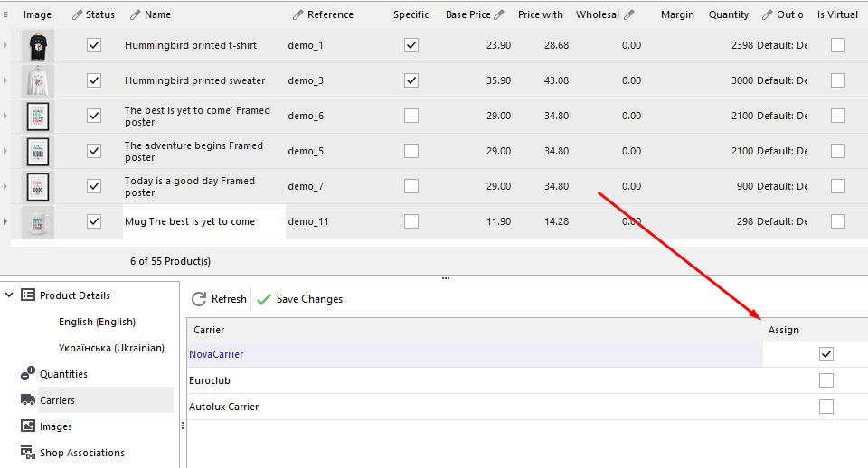Image resolution: width=868 pixels, height=468 pixels.
Task: Check Assign for Autolux Carrier
Action: [x=826, y=407]
